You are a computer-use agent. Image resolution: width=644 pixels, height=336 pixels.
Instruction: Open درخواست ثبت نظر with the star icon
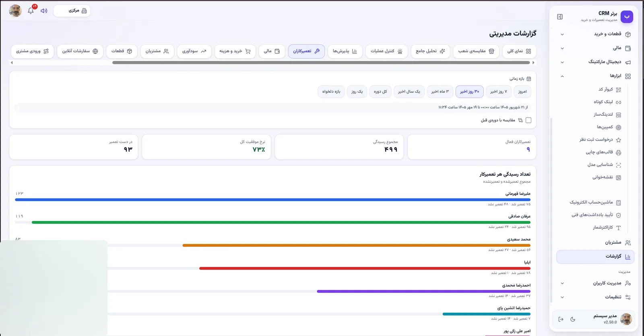600,140
